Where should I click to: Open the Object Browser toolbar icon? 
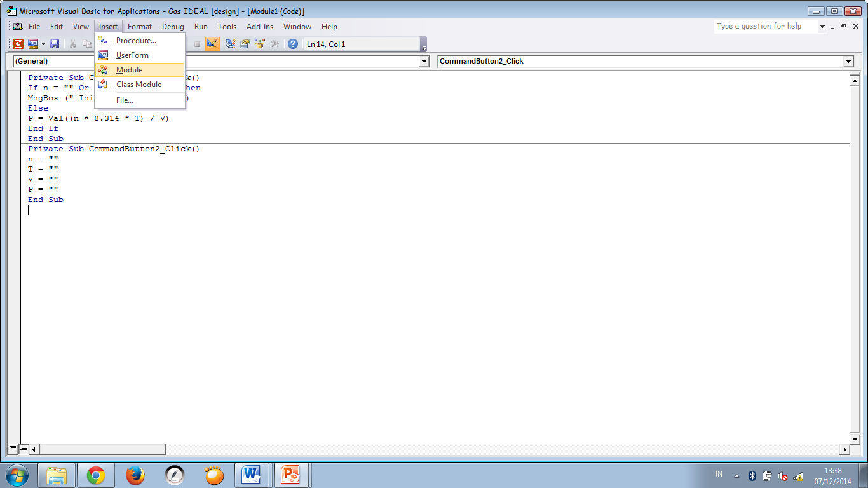pos(260,44)
